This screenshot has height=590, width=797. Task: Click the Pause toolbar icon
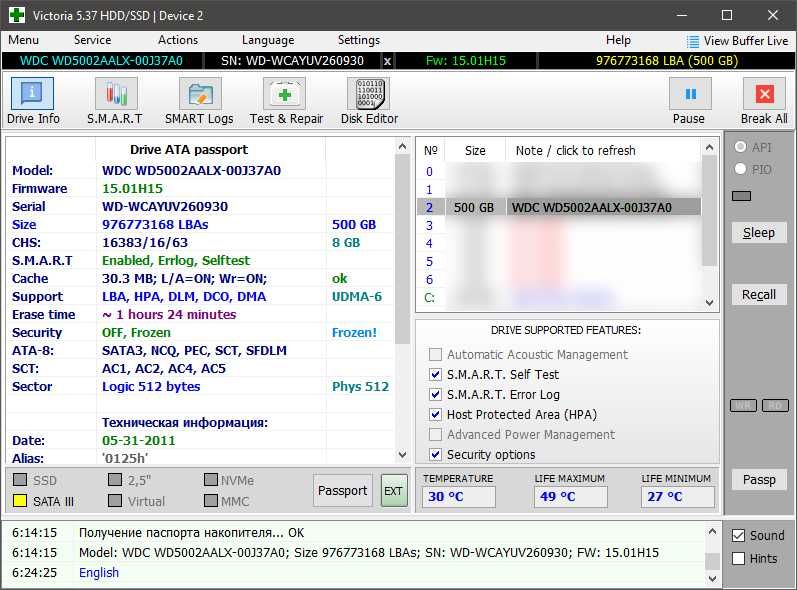(x=690, y=94)
